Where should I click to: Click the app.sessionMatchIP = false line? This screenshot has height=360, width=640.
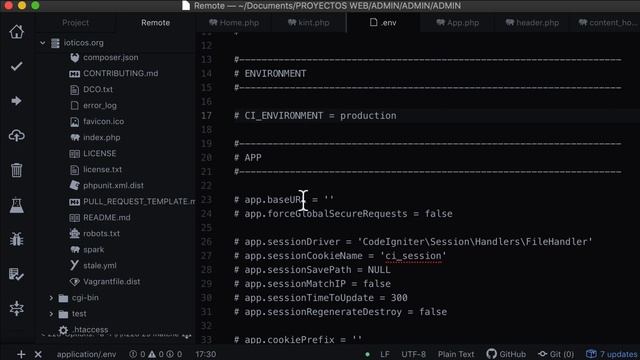[x=312, y=284]
